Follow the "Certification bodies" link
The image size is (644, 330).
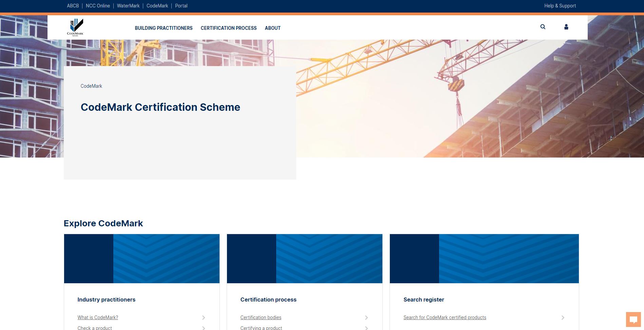point(261,317)
